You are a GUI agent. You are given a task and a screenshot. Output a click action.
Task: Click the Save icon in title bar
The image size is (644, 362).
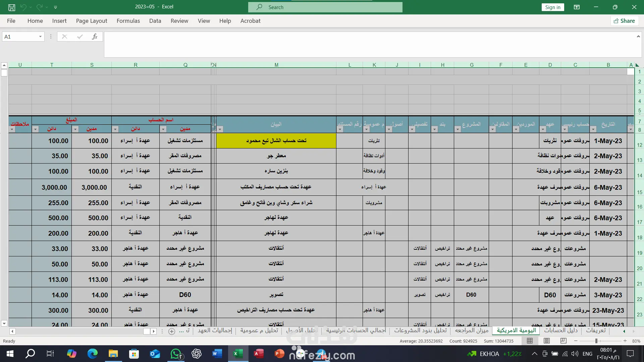(12, 7)
